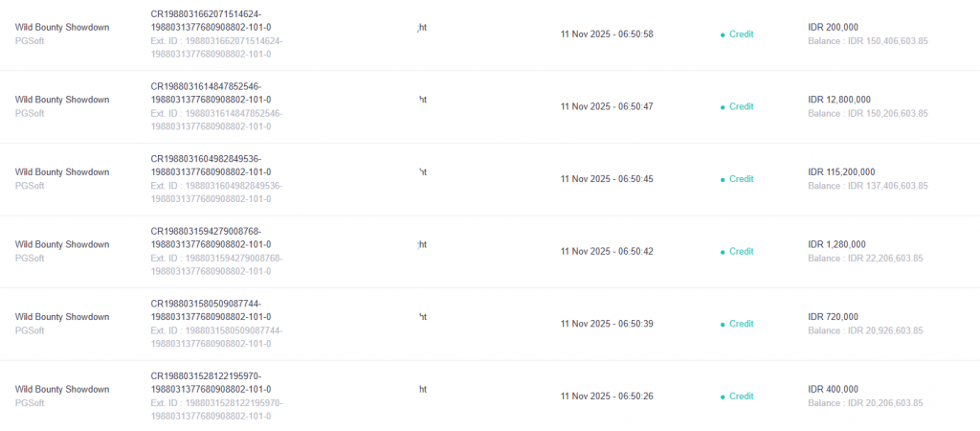The image size is (980, 431).
Task: Click the balance IDR 150,406,603.85
Action: point(868,42)
